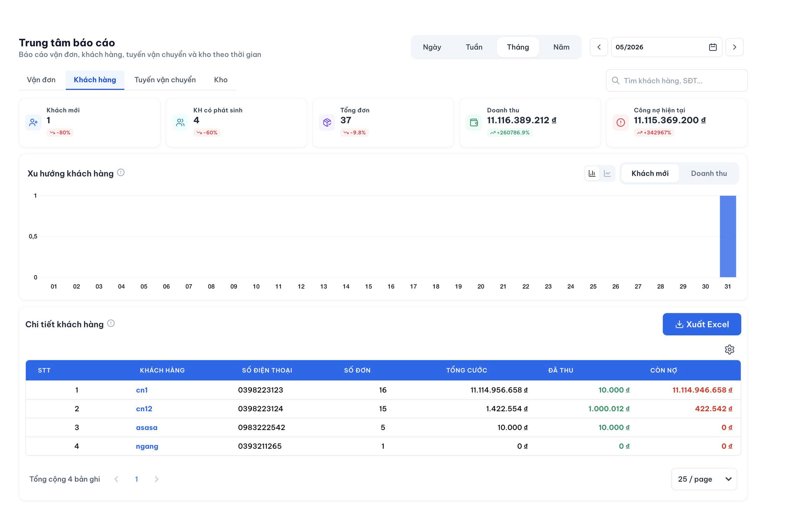
Task: Switch to the Tuyến vận chuyển tab
Action: pos(165,80)
